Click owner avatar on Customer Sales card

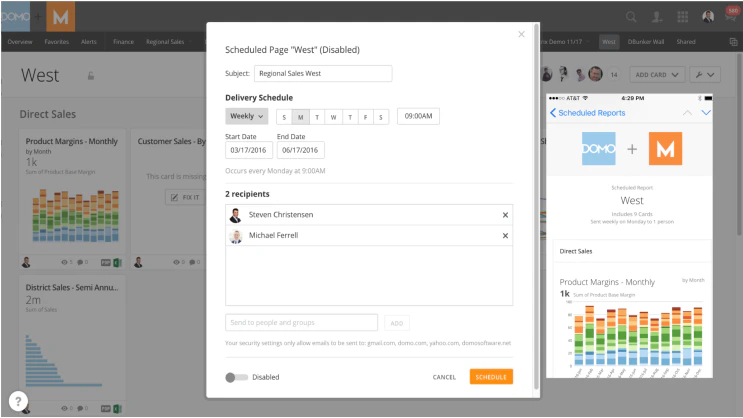tap(138, 262)
